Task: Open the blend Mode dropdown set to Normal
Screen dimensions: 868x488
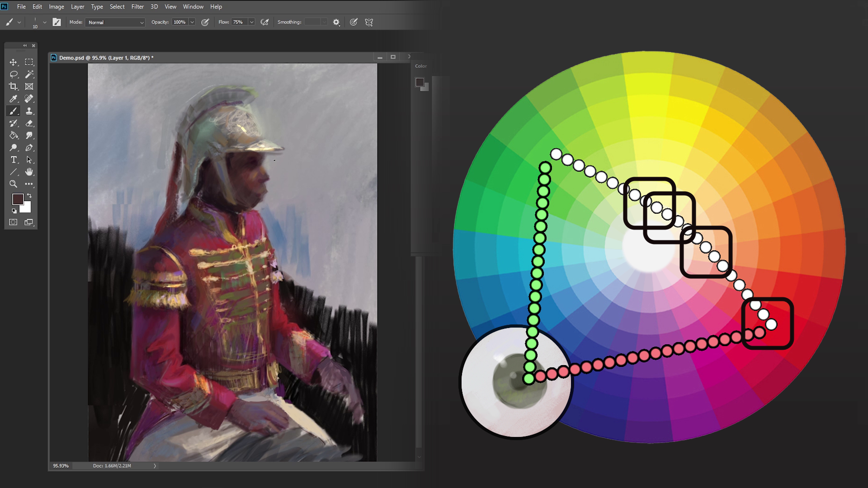Action: [114, 22]
